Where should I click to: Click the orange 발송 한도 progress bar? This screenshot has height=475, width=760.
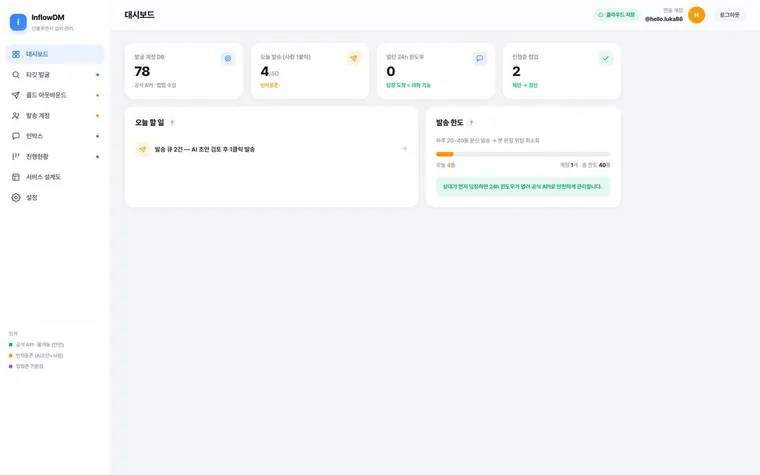point(444,154)
